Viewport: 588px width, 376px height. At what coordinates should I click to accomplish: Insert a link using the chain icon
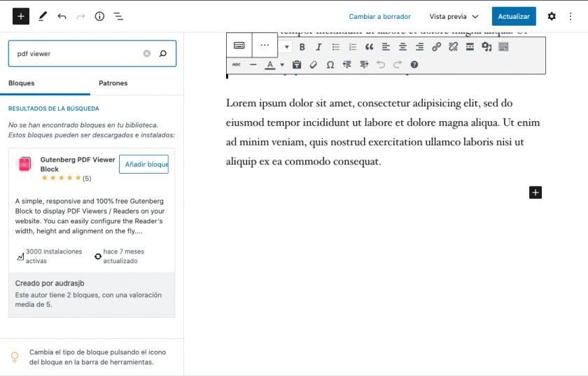pos(436,47)
